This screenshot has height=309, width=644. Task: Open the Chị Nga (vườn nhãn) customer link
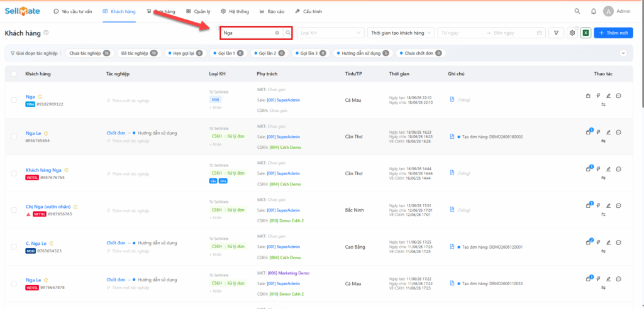(x=48, y=207)
